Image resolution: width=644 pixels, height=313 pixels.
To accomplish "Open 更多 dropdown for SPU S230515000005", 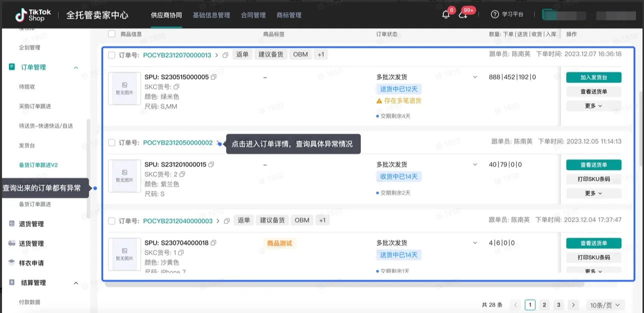I will coord(593,106).
